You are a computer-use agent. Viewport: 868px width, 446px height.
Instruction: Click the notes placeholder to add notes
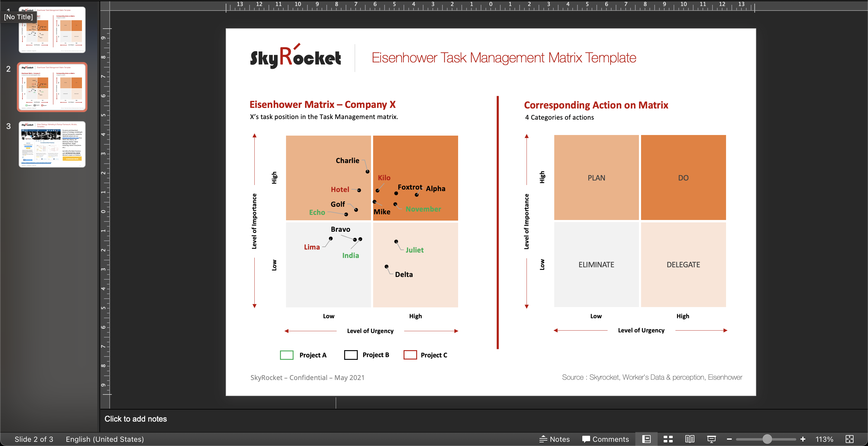[135, 419]
